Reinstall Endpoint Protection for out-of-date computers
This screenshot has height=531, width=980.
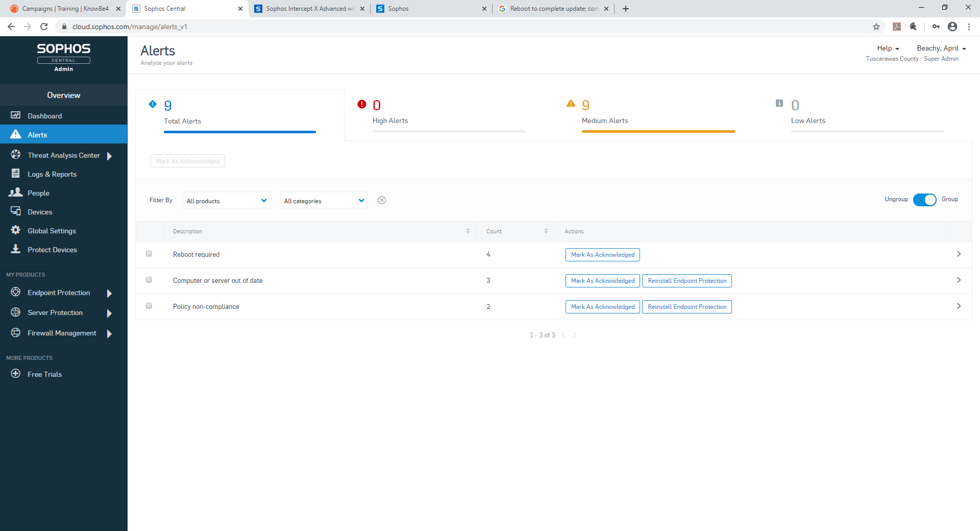687,281
